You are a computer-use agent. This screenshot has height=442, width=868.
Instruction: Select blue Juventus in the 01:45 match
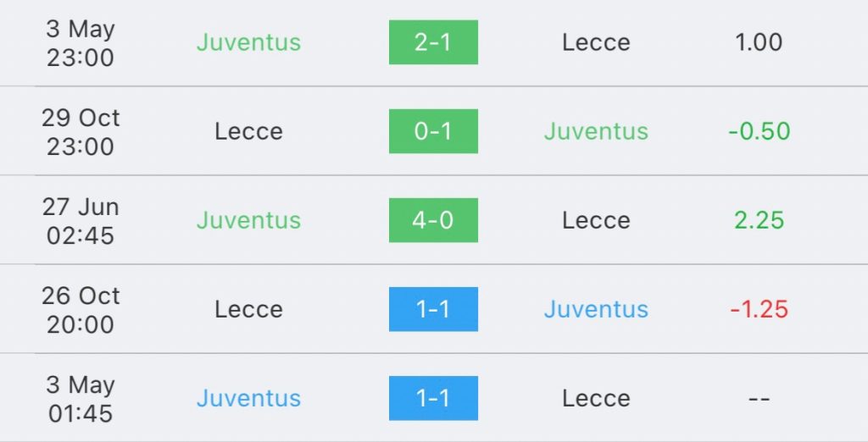pos(248,398)
